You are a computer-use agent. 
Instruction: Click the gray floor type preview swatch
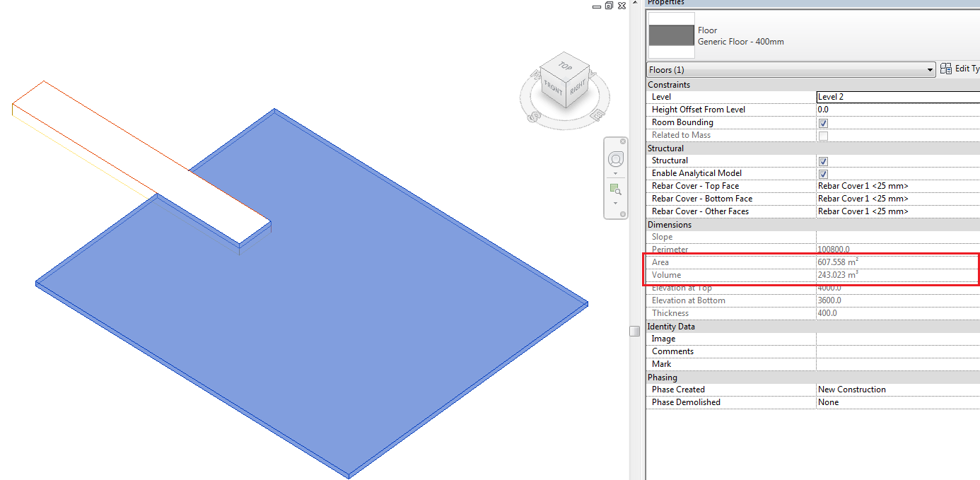(670, 34)
